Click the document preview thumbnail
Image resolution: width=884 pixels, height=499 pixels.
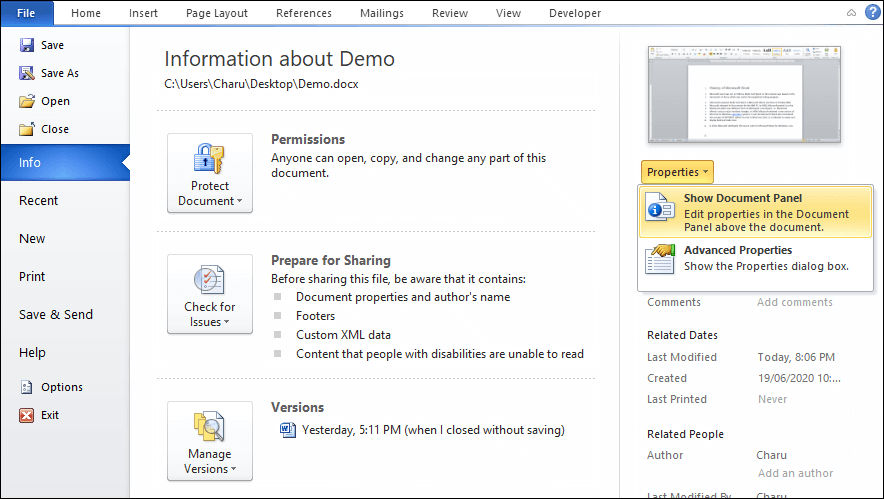point(744,94)
